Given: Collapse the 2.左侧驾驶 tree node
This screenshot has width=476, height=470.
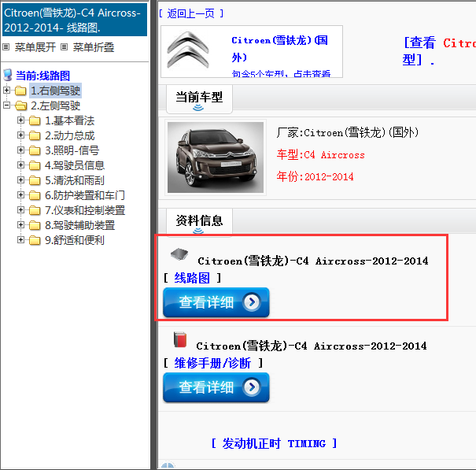Looking at the screenshot, I should [x=6, y=105].
